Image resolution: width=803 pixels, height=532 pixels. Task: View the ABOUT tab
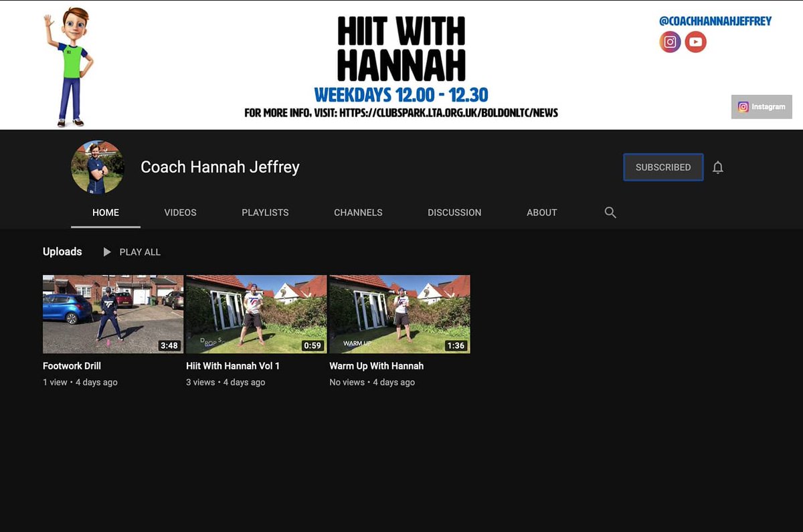pyautogui.click(x=542, y=212)
